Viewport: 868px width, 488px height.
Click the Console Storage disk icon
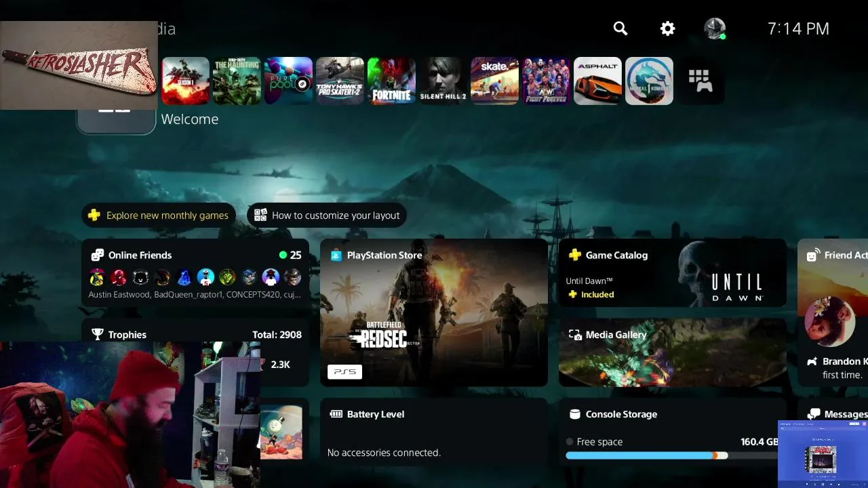(x=574, y=414)
